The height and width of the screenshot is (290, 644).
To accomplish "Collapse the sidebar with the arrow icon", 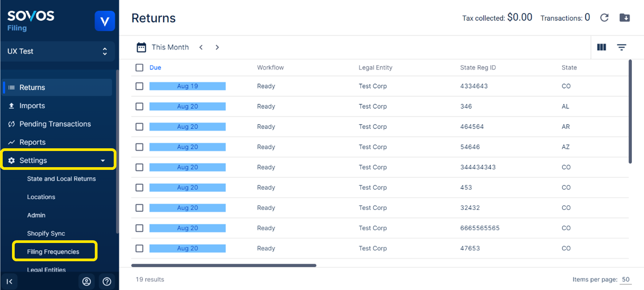I will click(x=10, y=281).
